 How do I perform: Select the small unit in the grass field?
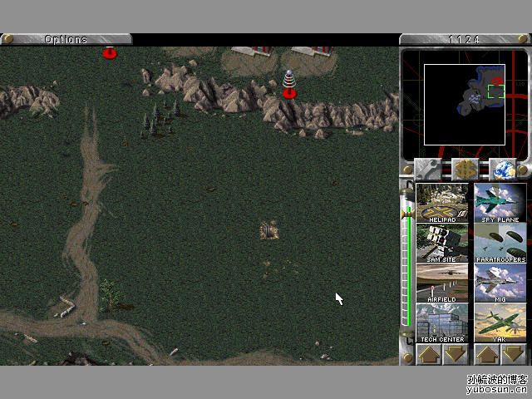[x=269, y=230]
